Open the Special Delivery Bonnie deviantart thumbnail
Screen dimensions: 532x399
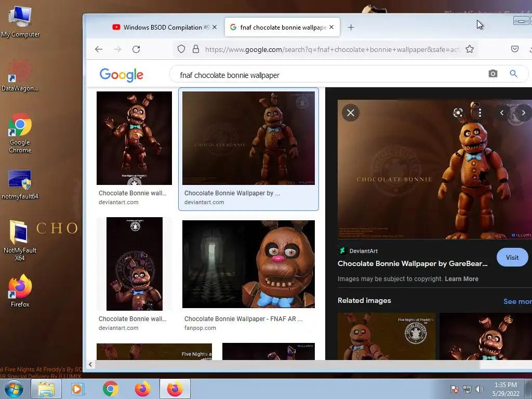tap(135, 263)
